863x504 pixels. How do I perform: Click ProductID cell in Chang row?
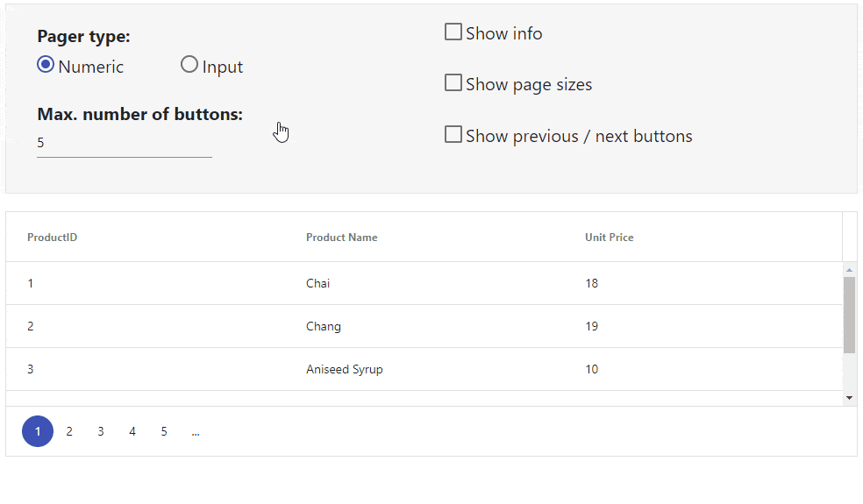coord(146,326)
